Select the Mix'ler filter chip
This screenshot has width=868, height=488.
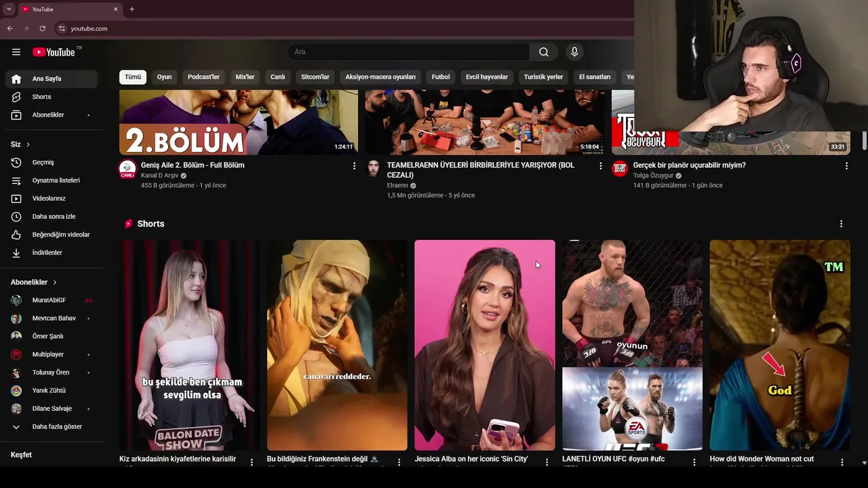[x=245, y=77]
